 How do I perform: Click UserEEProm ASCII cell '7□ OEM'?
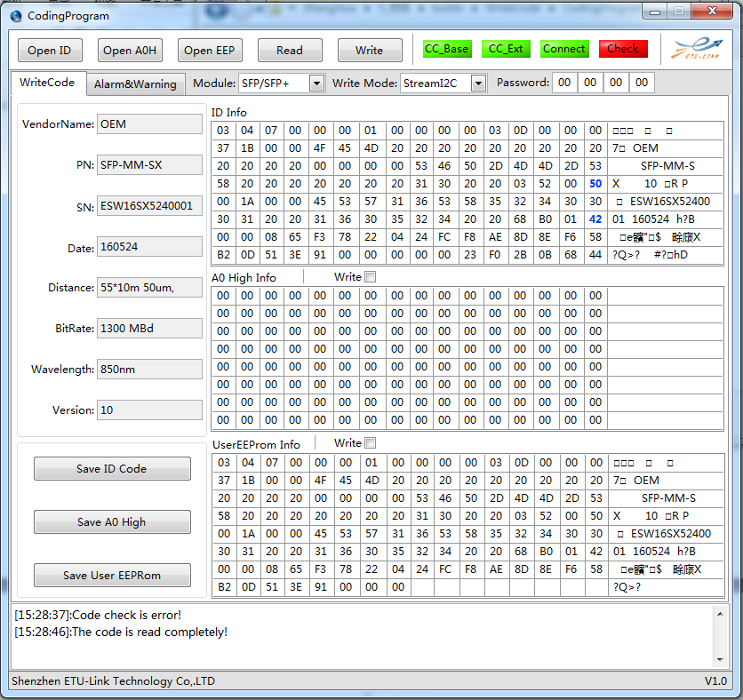pyautogui.click(x=667, y=481)
